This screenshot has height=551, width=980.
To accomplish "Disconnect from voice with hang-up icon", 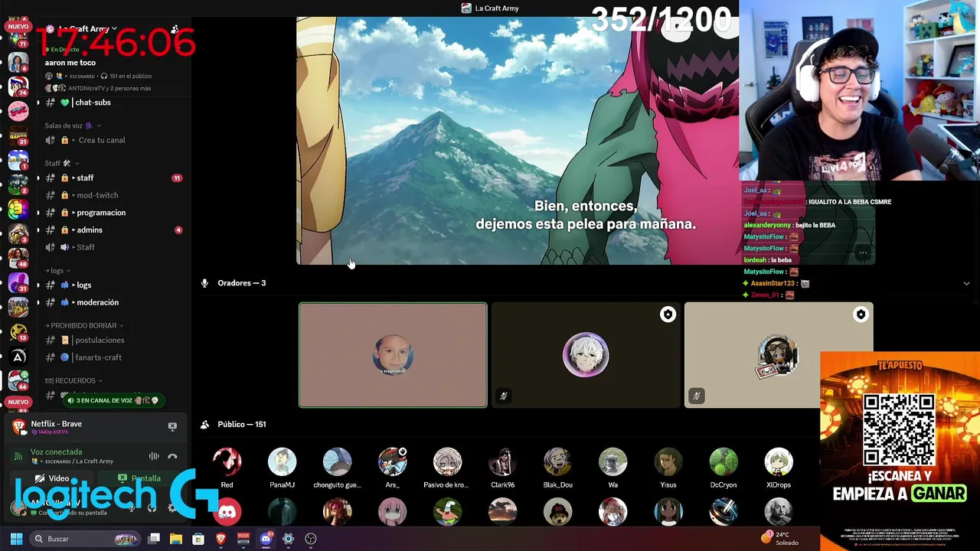I will [x=172, y=456].
